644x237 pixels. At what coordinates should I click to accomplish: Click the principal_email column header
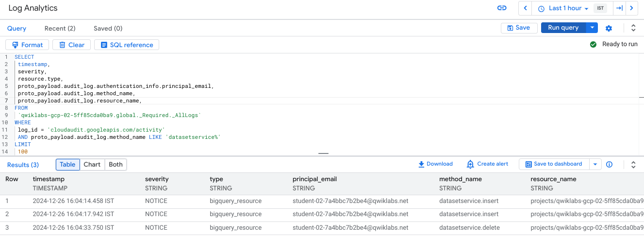[314, 179]
